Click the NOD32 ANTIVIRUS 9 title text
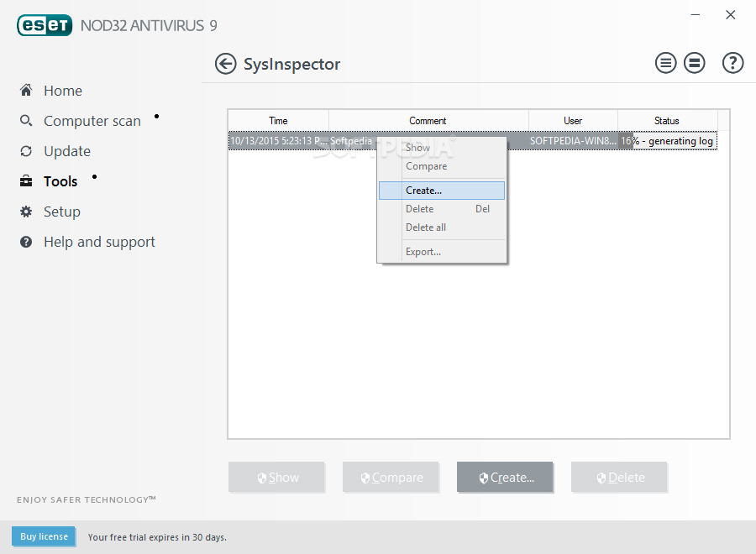The width and height of the screenshot is (756, 554). pos(149,25)
